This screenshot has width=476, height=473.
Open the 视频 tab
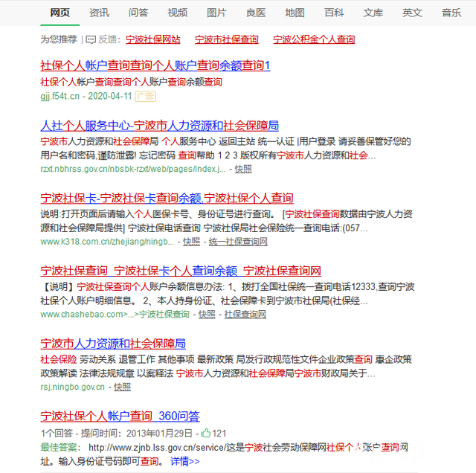pos(177,13)
